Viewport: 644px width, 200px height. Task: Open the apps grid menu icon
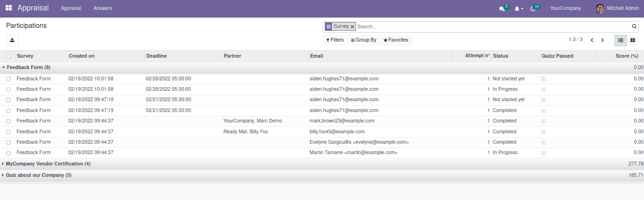[x=8, y=8]
